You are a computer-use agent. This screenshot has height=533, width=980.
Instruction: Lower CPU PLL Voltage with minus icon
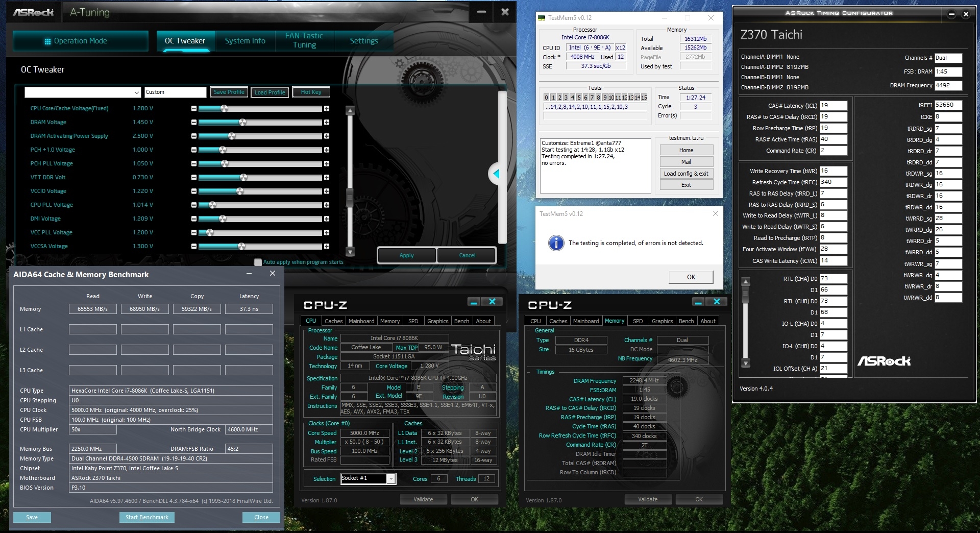tap(194, 205)
